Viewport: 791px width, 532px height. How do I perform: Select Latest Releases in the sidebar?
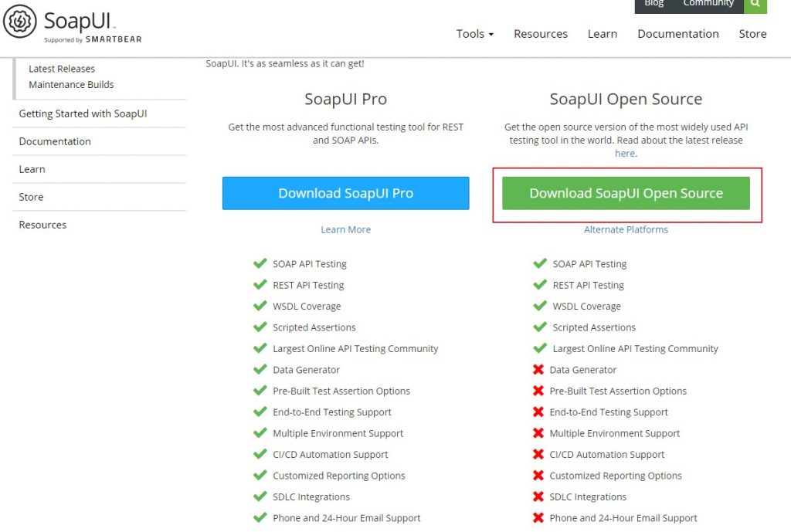click(62, 69)
